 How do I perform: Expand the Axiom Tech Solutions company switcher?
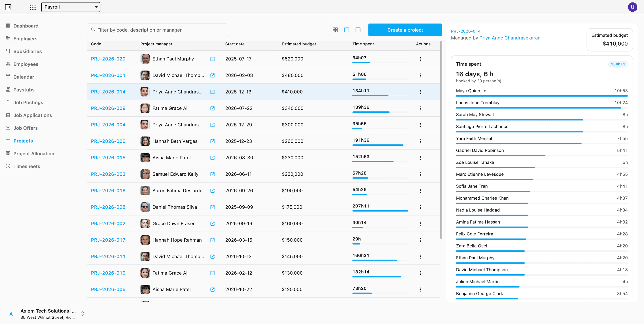tap(83, 314)
